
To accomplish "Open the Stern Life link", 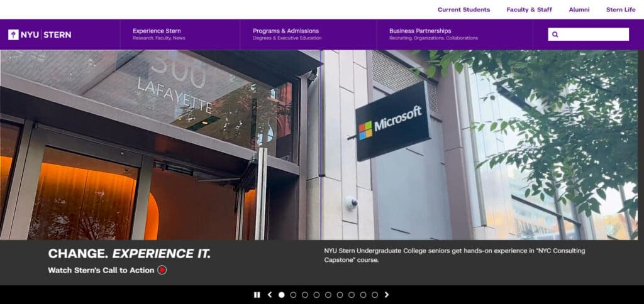I will tap(621, 10).
